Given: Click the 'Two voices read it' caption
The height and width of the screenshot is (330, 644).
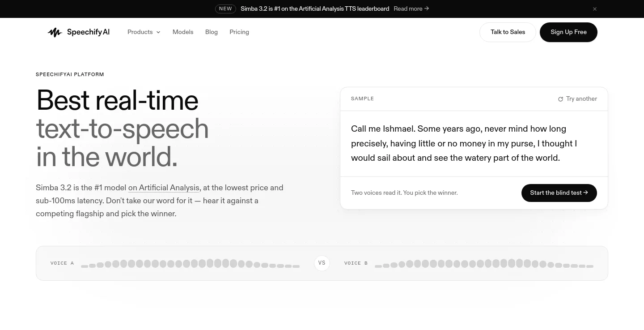Looking at the screenshot, I should (404, 193).
